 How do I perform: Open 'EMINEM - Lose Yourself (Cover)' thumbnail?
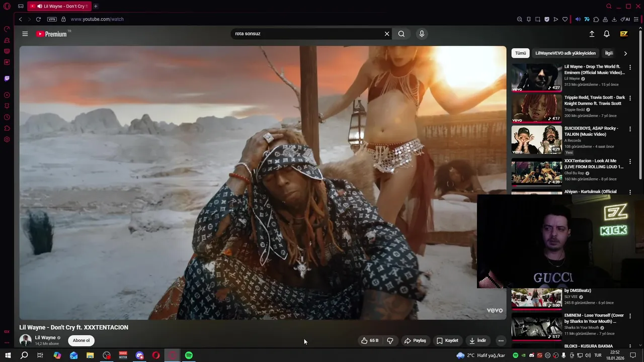[x=537, y=326]
